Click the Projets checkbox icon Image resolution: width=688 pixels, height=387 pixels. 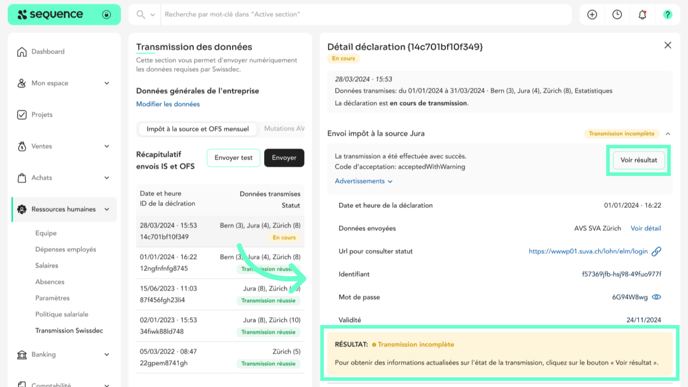coord(22,115)
